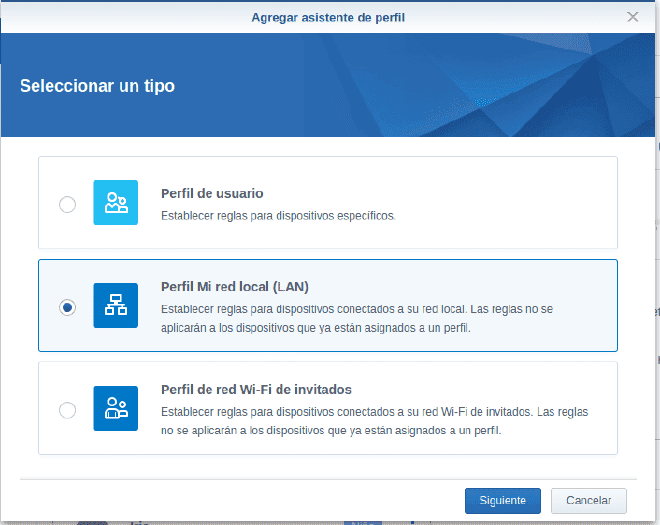Click the guest Wi-Fi profile icon
This screenshot has width=660, height=525.
tap(116, 408)
